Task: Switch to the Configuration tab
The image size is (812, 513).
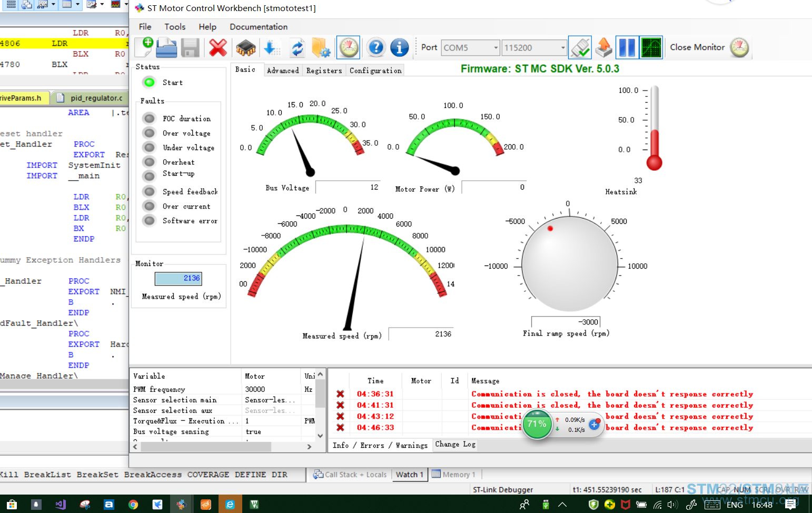Action: click(x=375, y=71)
